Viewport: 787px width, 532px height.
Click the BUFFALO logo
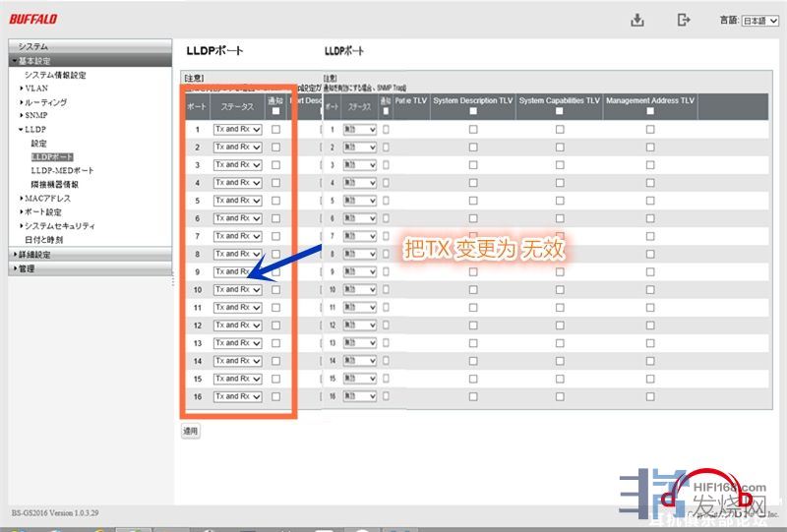(x=33, y=20)
